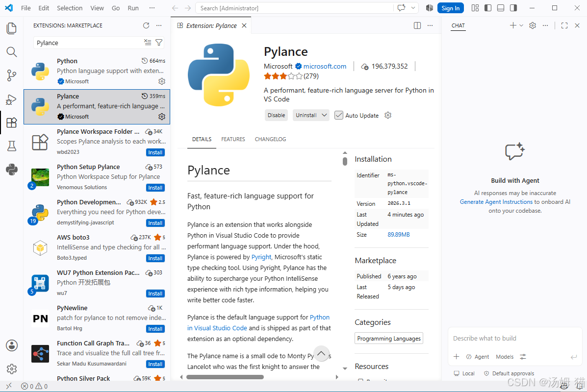Expand new chat dropdown chevron
The width and height of the screenshot is (587, 392).
521,25
